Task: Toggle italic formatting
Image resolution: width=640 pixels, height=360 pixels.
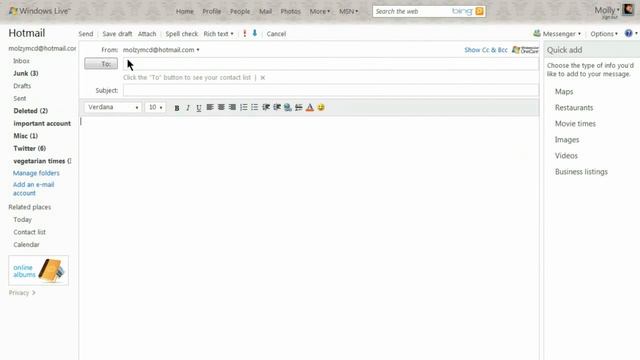Action: (188, 108)
